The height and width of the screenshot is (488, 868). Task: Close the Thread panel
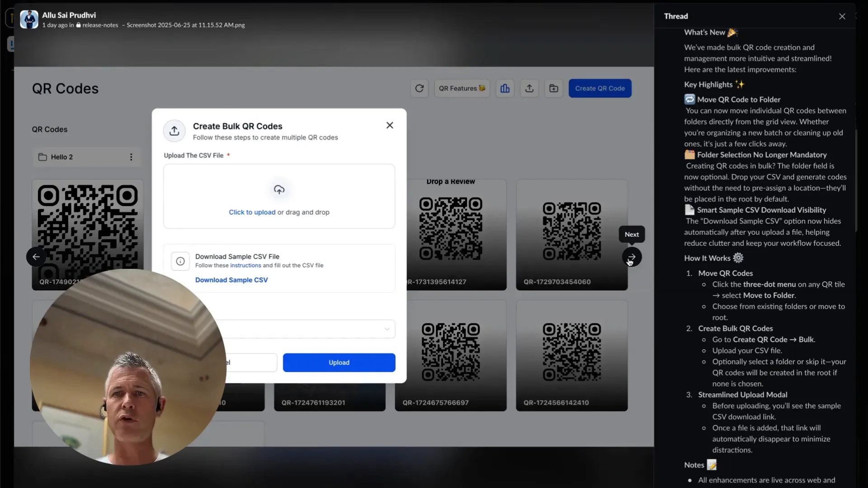[842, 16]
